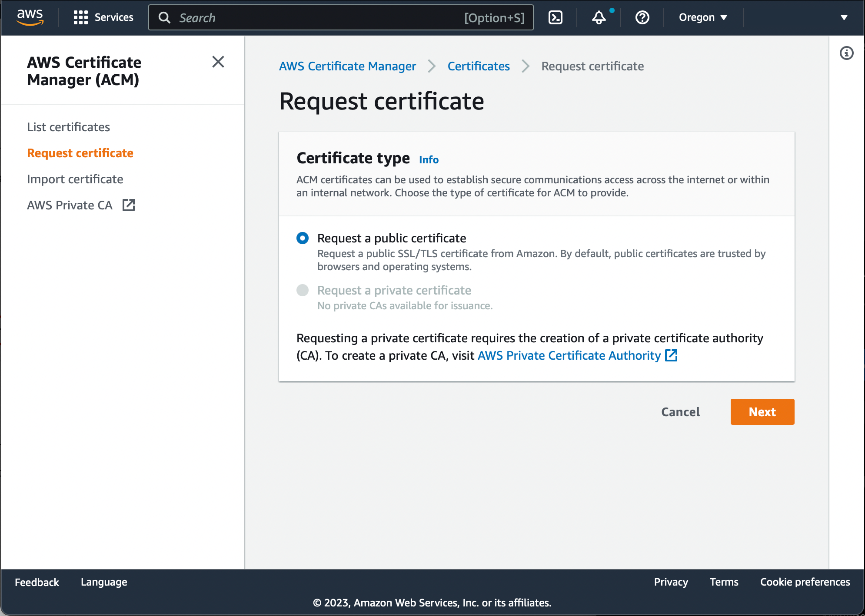
Task: Click the Services menu label
Action: point(114,17)
